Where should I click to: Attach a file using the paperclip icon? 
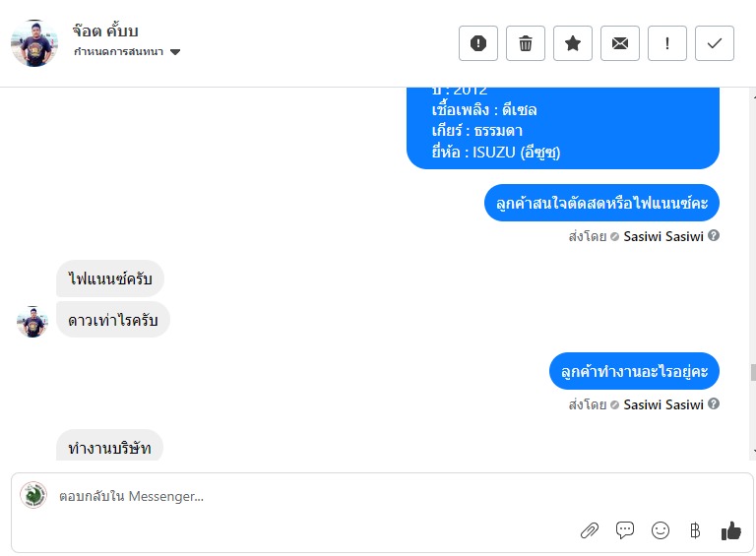coord(590,530)
